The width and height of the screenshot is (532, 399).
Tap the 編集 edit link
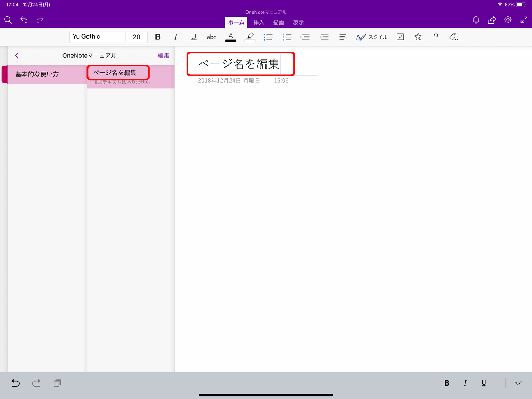[x=163, y=55]
